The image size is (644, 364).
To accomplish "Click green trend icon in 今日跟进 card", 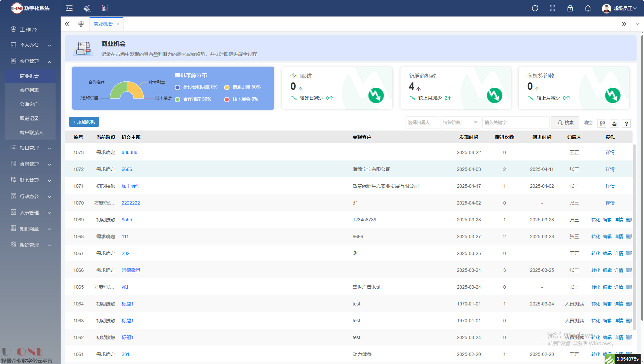I will coord(376,96).
